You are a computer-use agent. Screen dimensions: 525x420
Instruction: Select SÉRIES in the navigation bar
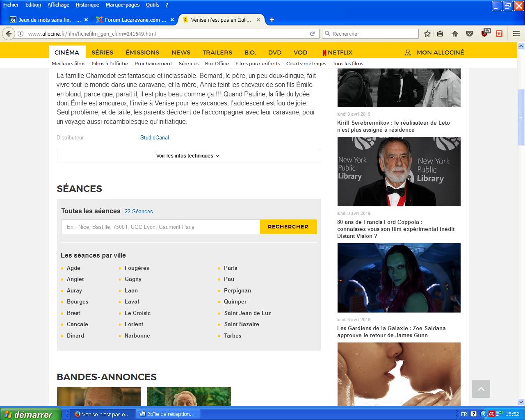point(102,52)
